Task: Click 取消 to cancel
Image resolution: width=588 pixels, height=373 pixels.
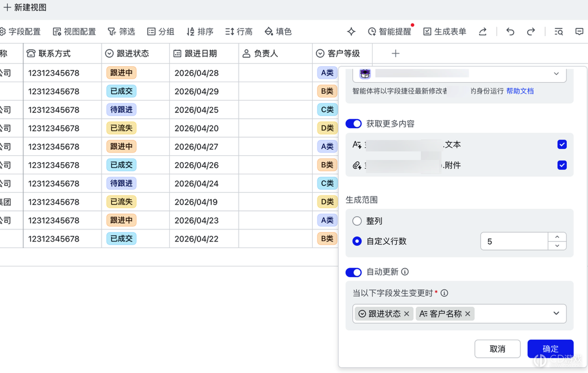Action: point(497,349)
